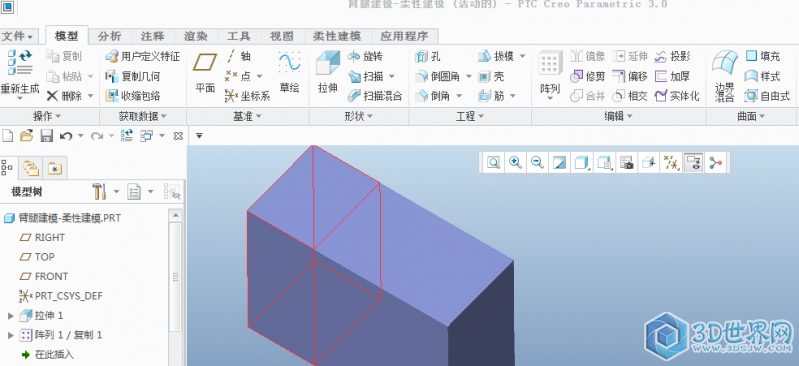The height and width of the screenshot is (366, 799).
Task: Open the 阵列 pattern tool
Action: [x=550, y=72]
